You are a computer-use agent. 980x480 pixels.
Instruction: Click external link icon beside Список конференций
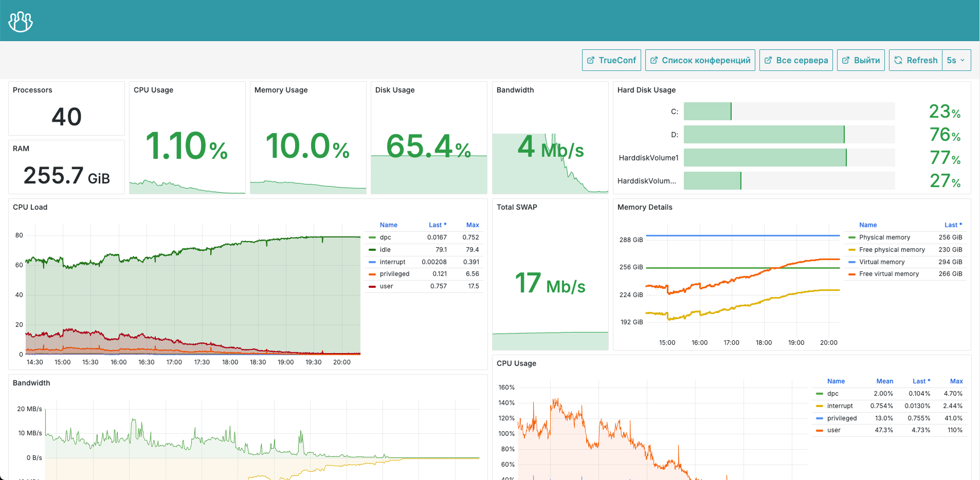point(654,60)
